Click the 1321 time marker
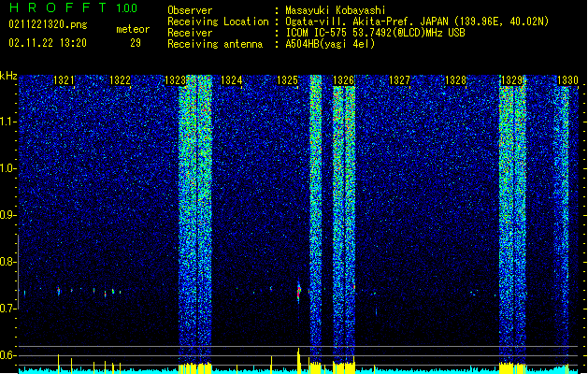Image resolution: width=588 pixels, height=374 pixels. 64,79
